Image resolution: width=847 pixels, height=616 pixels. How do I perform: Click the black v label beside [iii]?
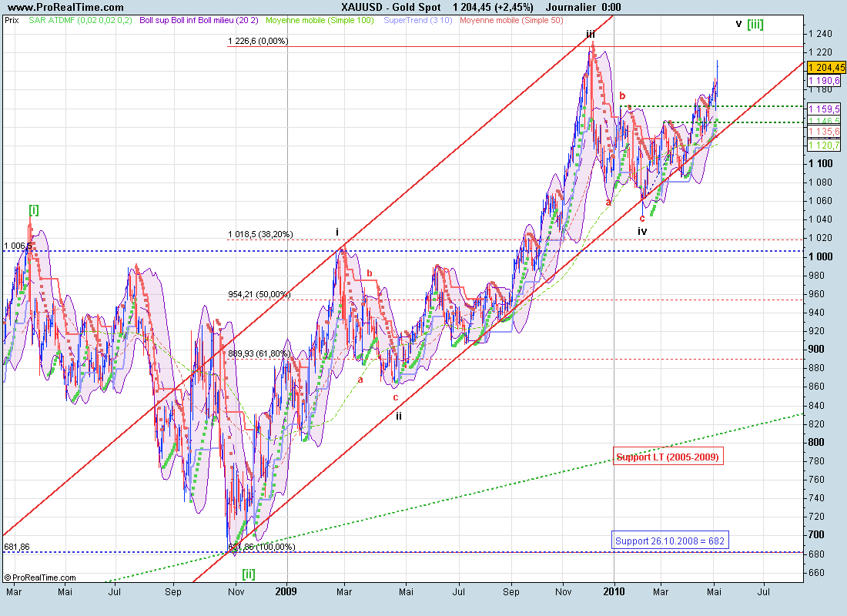pyautogui.click(x=739, y=24)
